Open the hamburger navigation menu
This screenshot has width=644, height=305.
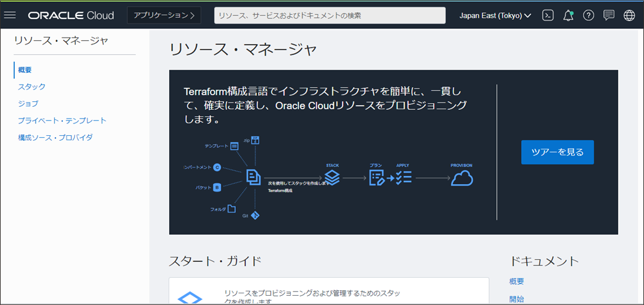[x=9, y=15]
